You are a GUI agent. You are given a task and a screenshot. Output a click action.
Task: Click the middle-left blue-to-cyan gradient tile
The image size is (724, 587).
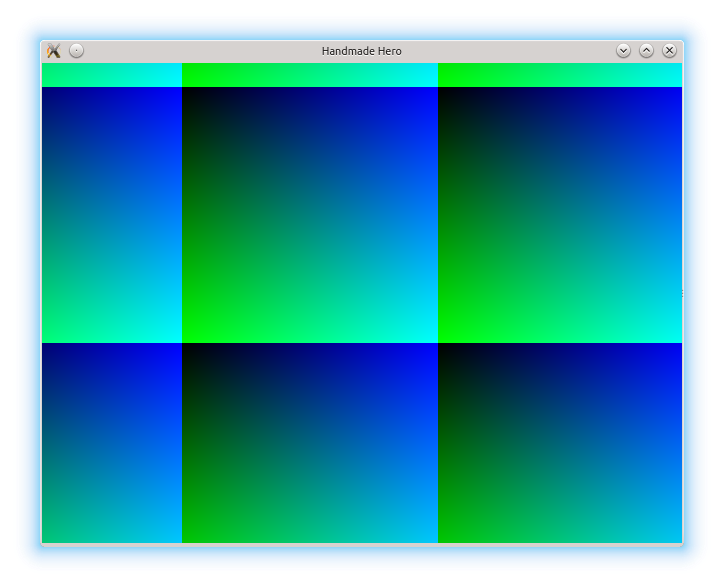click(111, 215)
